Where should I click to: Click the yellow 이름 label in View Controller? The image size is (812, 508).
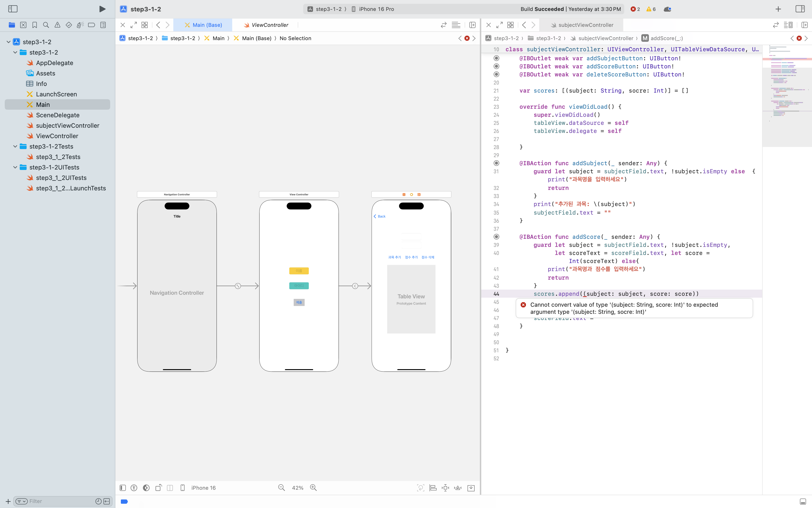click(299, 271)
